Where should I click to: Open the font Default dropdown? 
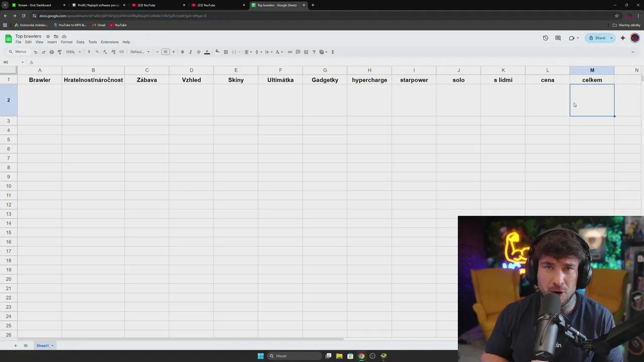pos(140,52)
